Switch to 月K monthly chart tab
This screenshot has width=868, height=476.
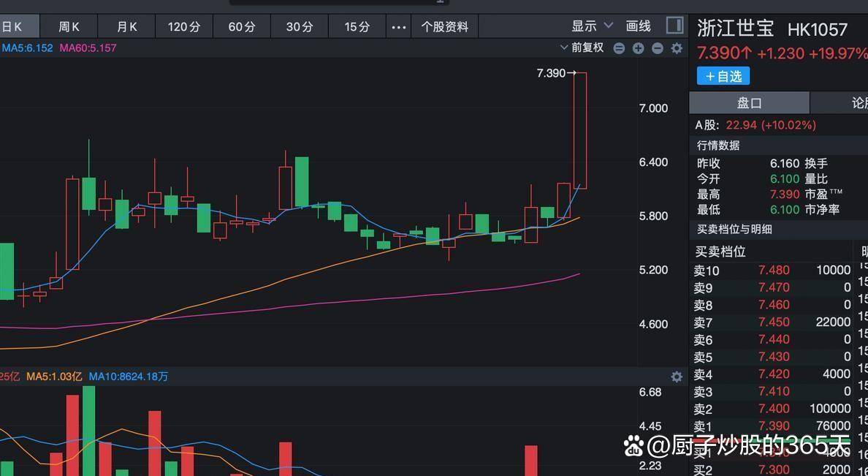(x=127, y=27)
